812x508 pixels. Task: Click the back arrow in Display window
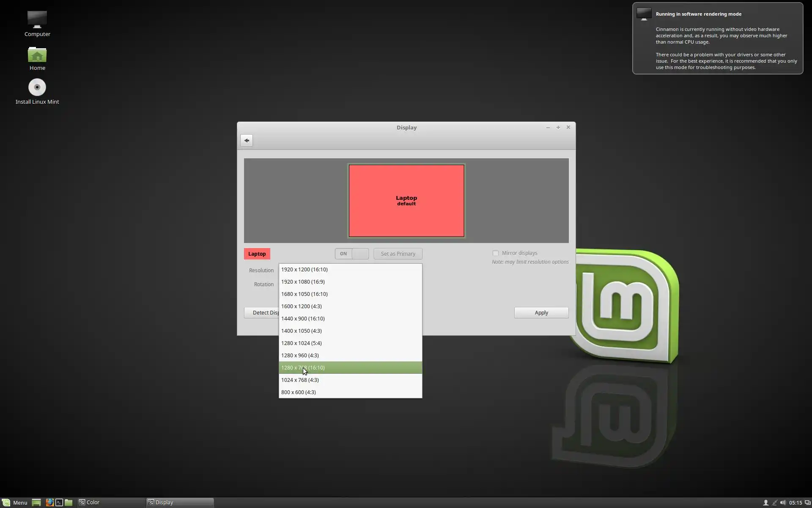click(x=247, y=141)
